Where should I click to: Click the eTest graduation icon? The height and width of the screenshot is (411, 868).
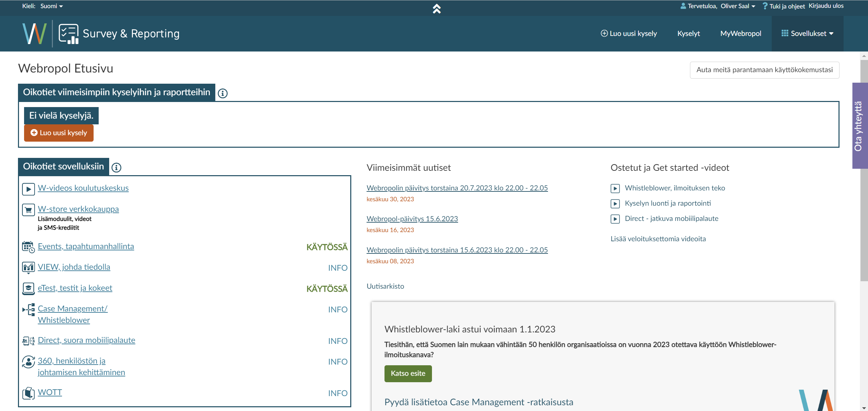[28, 289]
